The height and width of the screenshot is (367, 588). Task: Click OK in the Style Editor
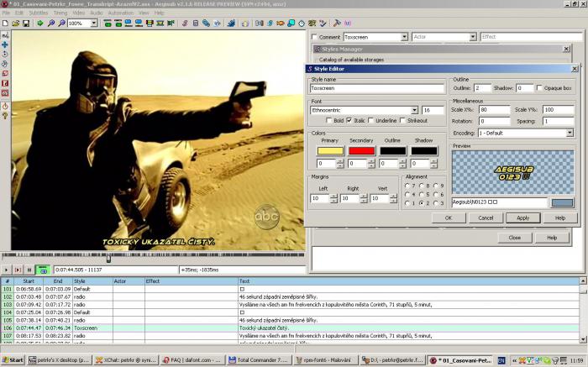(x=449, y=218)
